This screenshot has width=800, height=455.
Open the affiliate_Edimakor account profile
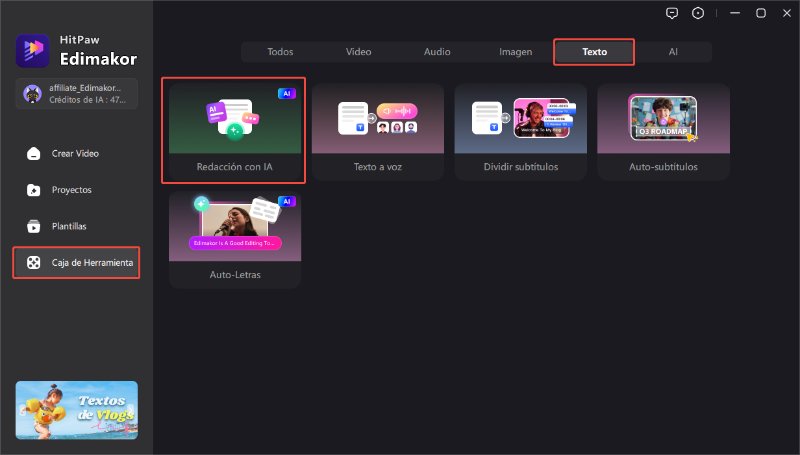77,94
